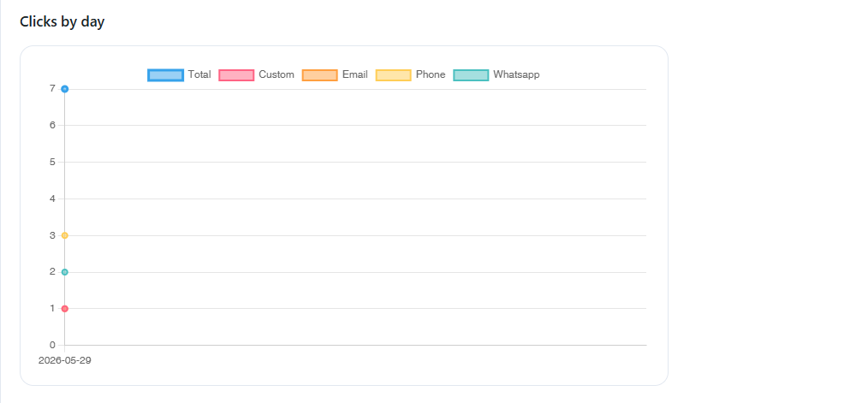The width and height of the screenshot is (868, 403).
Task: Toggle the teal Whatsapp legend swatch
Action: tap(471, 74)
